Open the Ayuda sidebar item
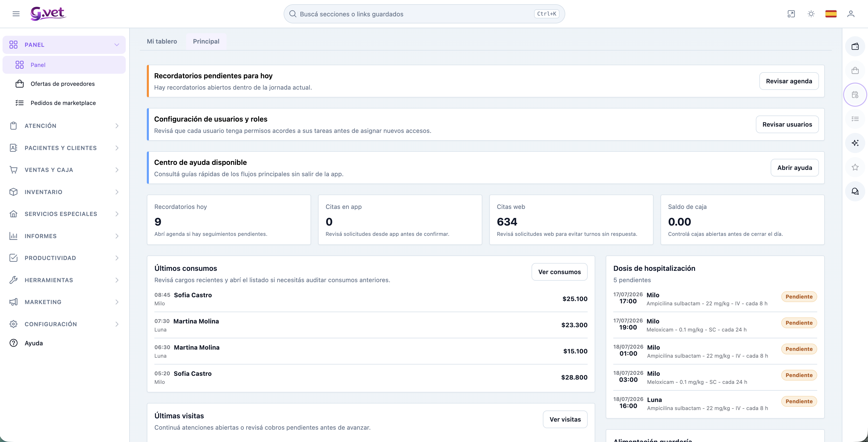This screenshot has width=868, height=442. (x=64, y=343)
